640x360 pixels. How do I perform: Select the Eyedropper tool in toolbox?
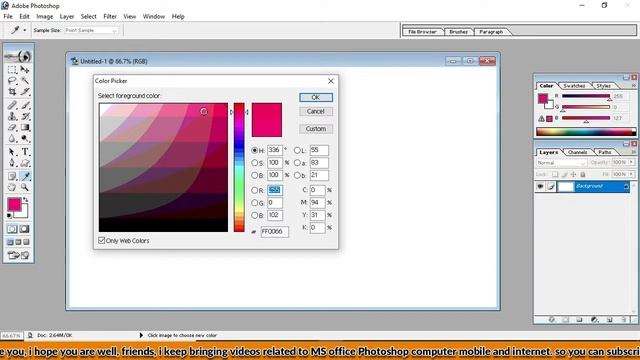coord(25,176)
